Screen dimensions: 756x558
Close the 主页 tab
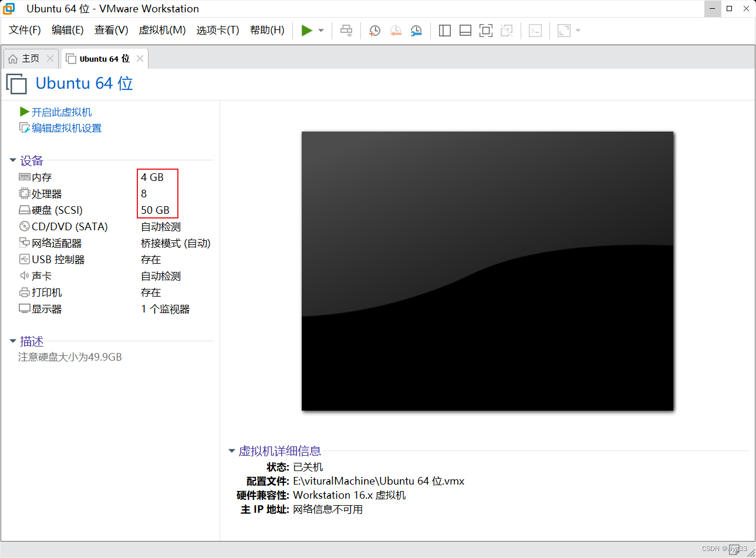point(50,59)
